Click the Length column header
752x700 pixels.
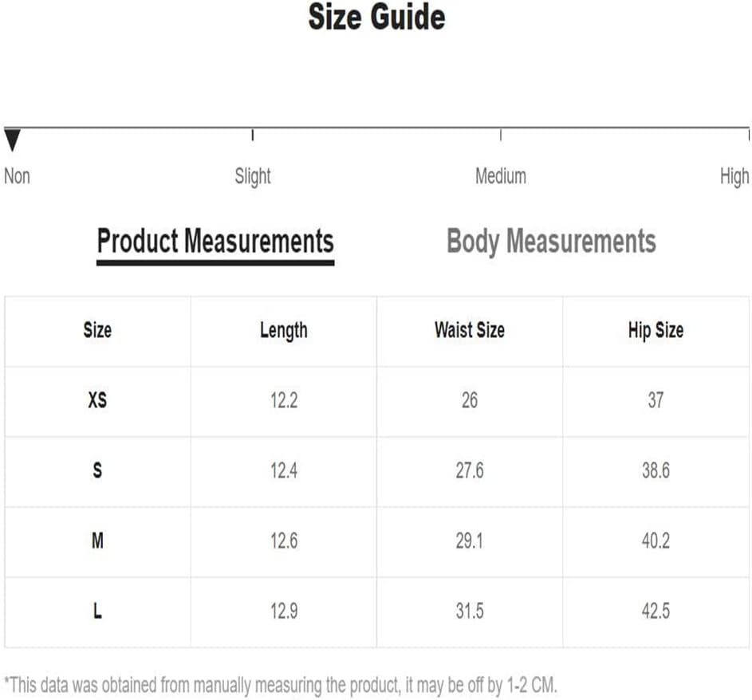coord(283,331)
